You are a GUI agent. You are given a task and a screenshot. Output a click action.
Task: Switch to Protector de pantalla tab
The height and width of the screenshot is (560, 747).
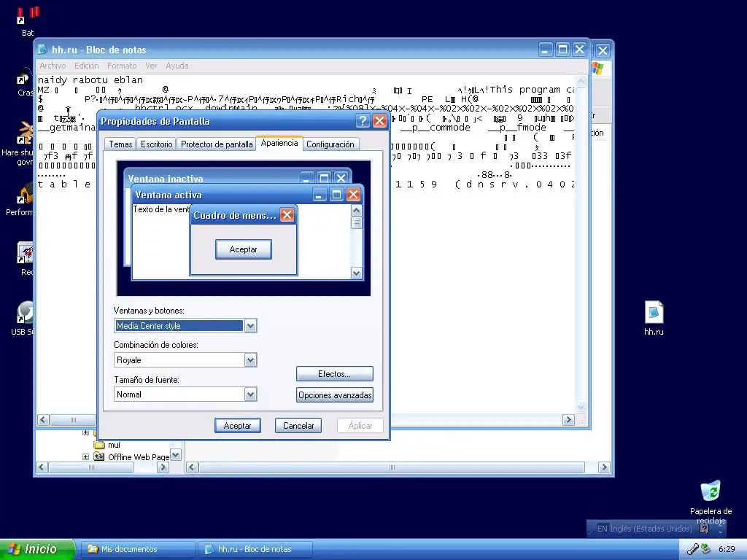click(x=216, y=144)
